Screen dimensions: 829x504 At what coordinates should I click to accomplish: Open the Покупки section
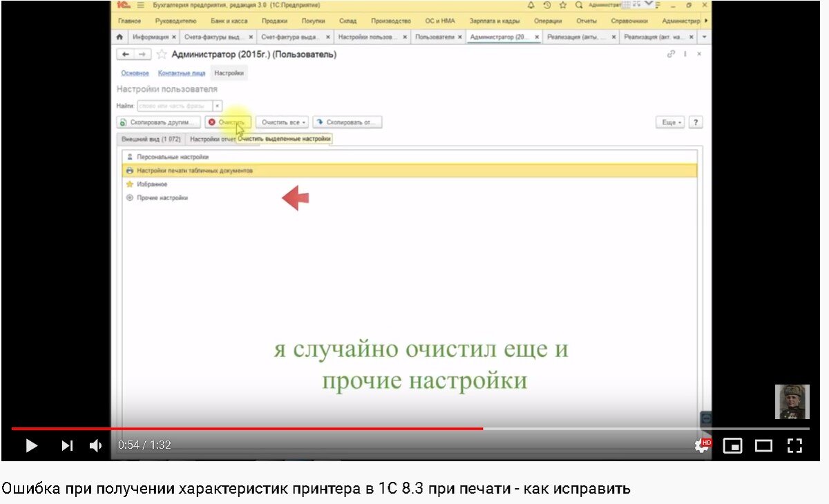pos(314,21)
